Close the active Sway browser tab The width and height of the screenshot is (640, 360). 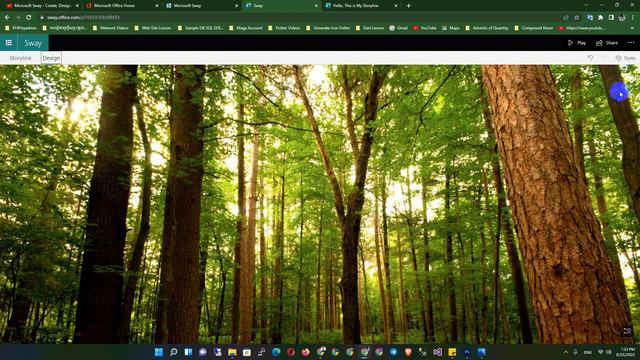coord(316,6)
